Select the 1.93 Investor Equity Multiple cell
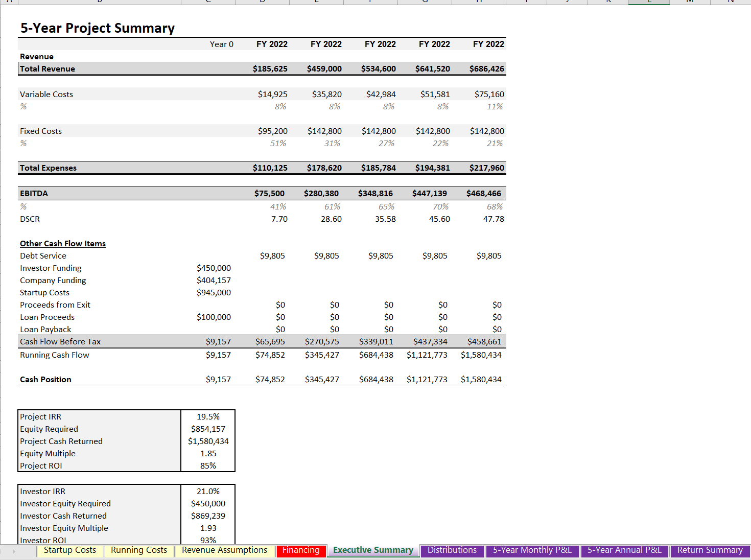Image resolution: width=751 pixels, height=560 pixels. coord(208,528)
